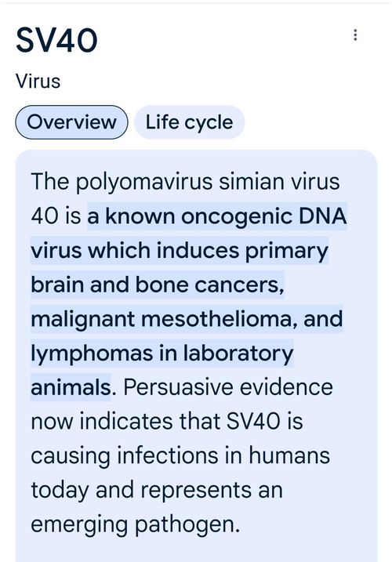The width and height of the screenshot is (392, 562).
Task: Click the highlighted phrase 'a known oncogenic DNA'
Action: [217, 216]
